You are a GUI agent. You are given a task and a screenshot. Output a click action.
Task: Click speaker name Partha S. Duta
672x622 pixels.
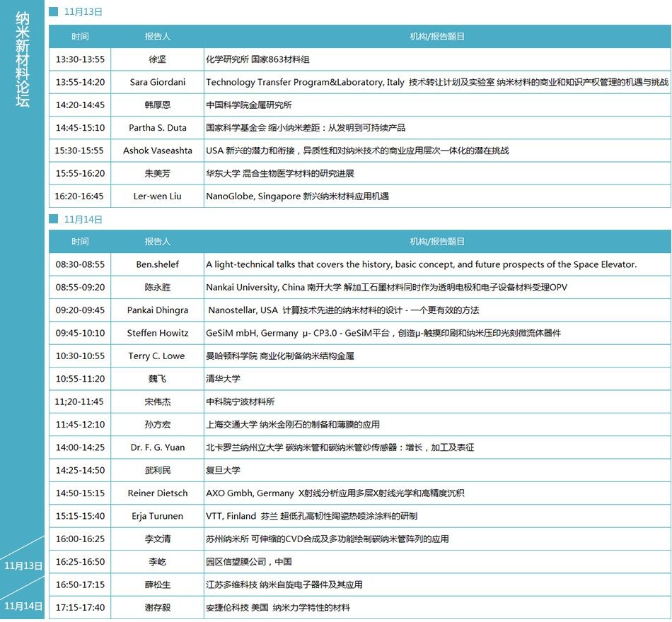pos(157,128)
